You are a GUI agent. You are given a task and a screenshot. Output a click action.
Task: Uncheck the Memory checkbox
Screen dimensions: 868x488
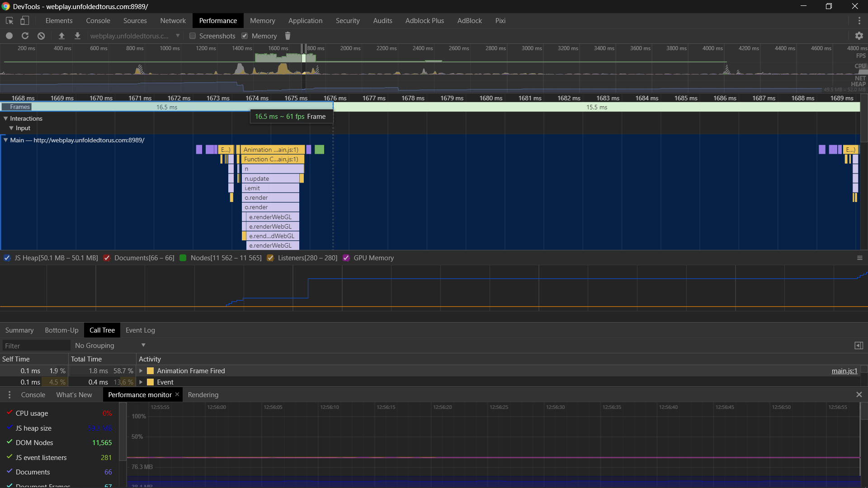(245, 36)
